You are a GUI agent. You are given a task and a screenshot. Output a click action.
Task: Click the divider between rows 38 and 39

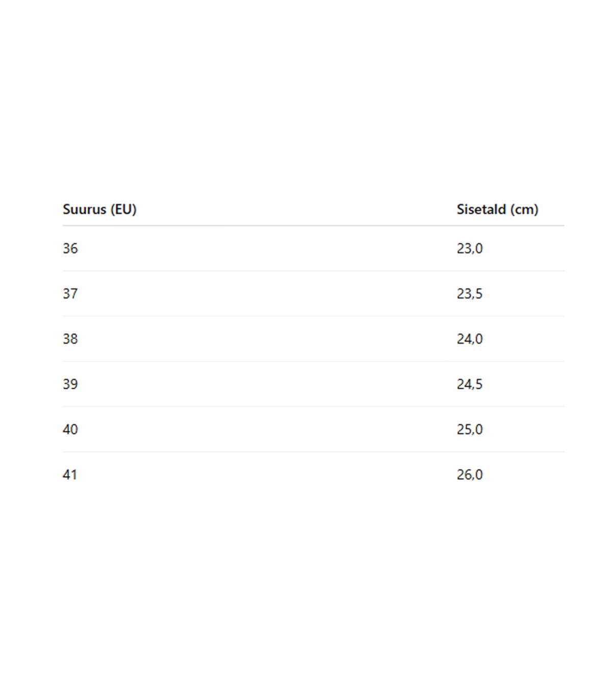(313, 361)
